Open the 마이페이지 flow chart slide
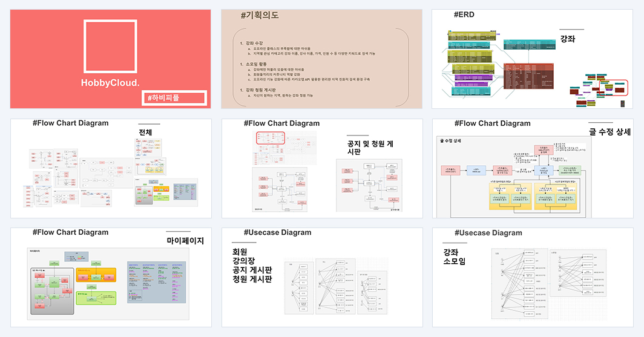 point(111,278)
